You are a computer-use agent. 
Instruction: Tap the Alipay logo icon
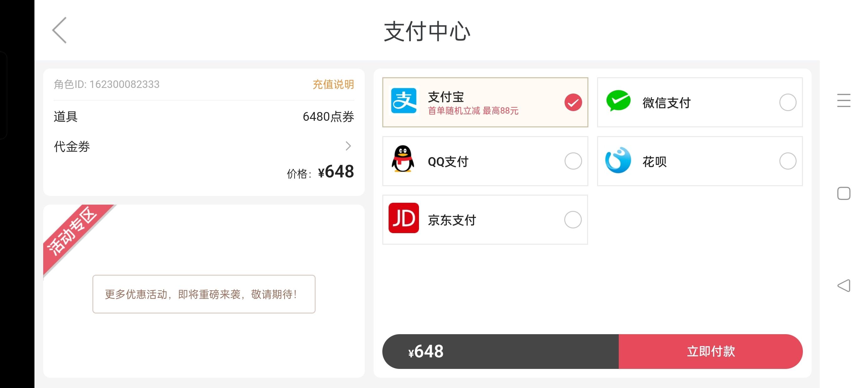coord(403,101)
